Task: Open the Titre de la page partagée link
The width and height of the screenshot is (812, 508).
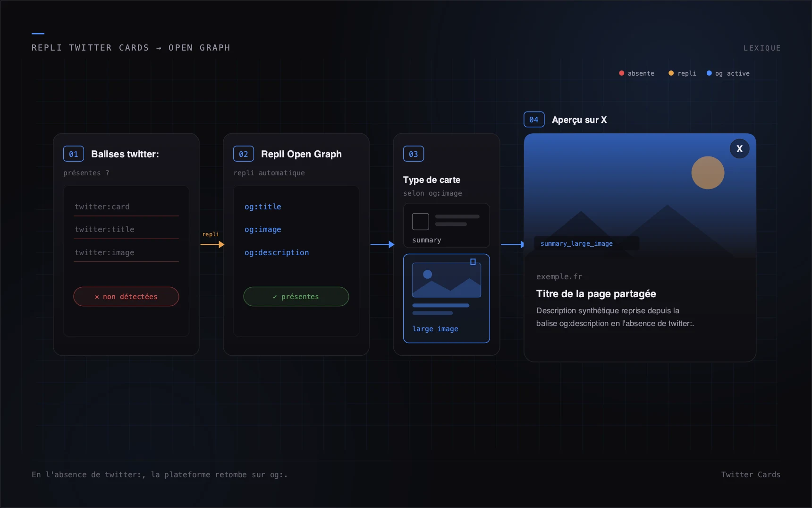Action: coord(596,294)
